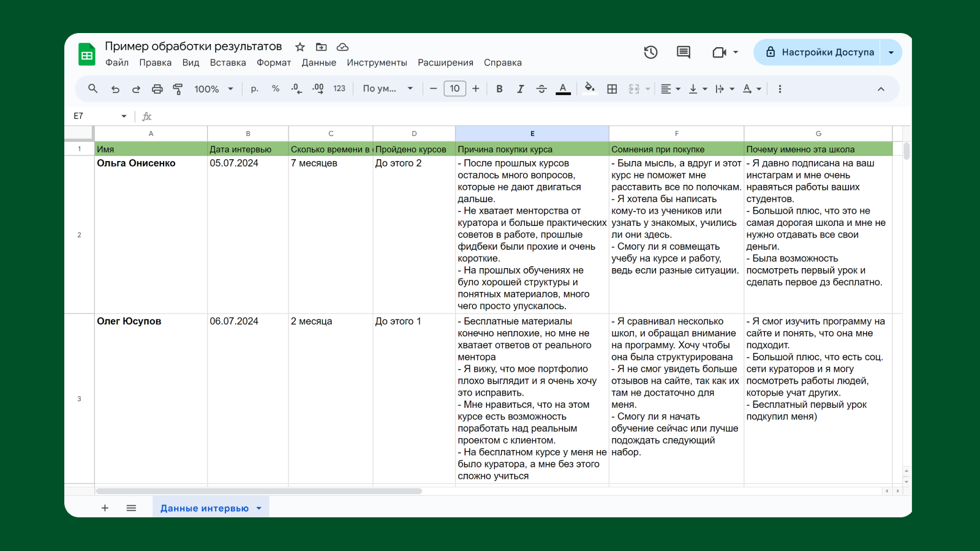The image size is (980, 551).
Task: Open horizontal align dropdown
Action: click(x=670, y=89)
